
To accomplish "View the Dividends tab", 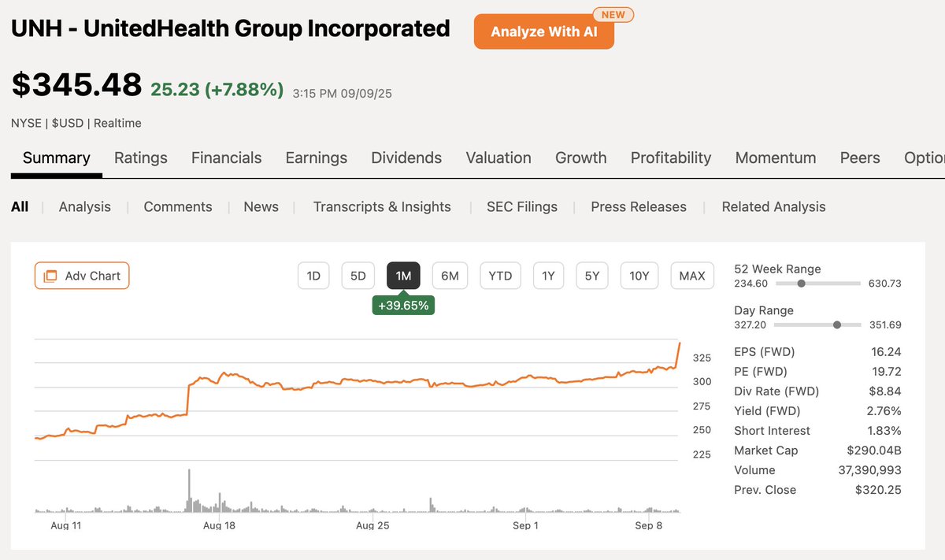I will pyautogui.click(x=406, y=158).
